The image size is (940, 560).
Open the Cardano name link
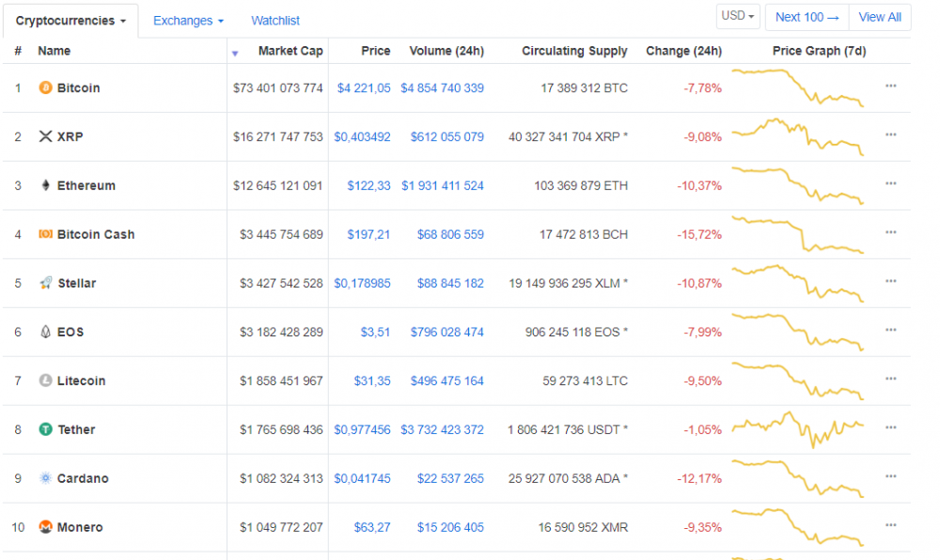(x=83, y=478)
